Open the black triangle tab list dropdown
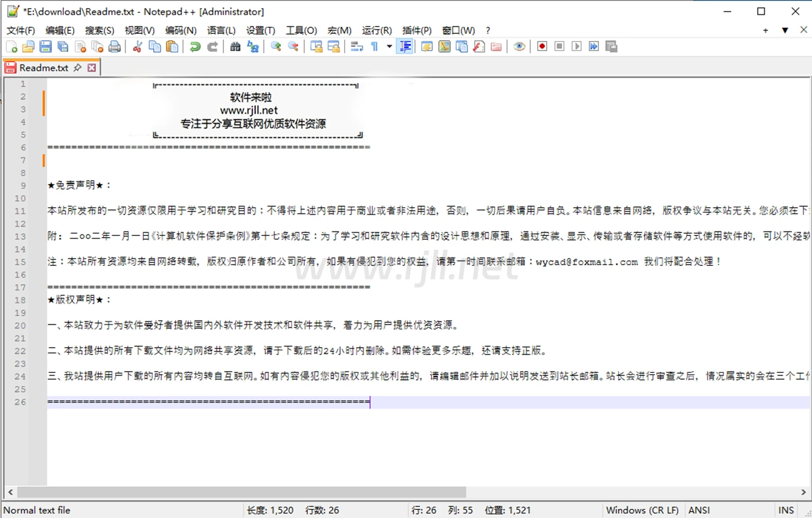This screenshot has height=518, width=812. pos(785,31)
